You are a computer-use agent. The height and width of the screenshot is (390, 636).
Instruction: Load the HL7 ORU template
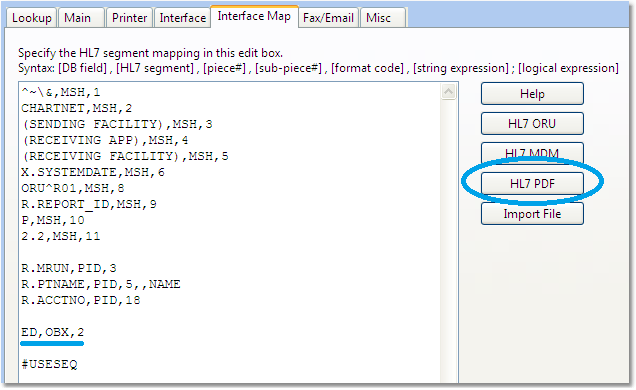(532, 124)
